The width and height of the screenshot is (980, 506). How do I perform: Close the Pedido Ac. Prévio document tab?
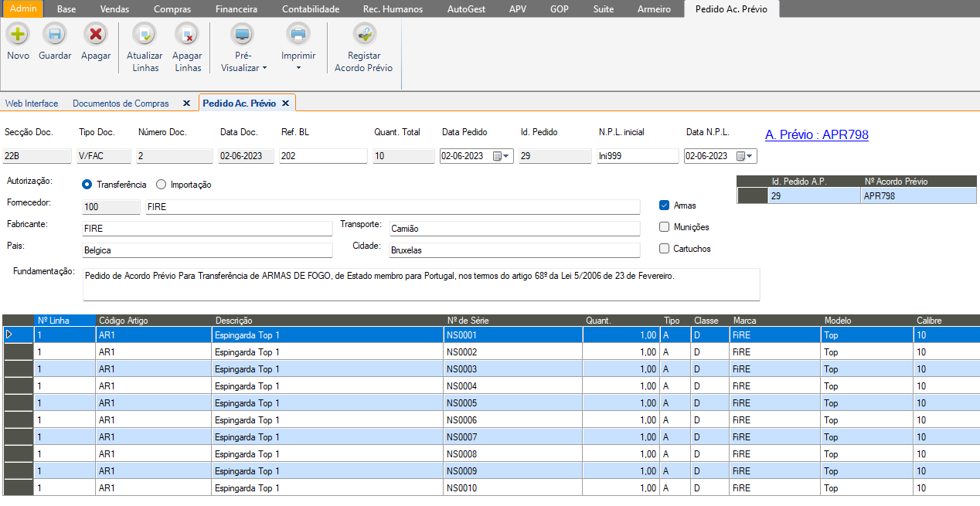click(285, 104)
